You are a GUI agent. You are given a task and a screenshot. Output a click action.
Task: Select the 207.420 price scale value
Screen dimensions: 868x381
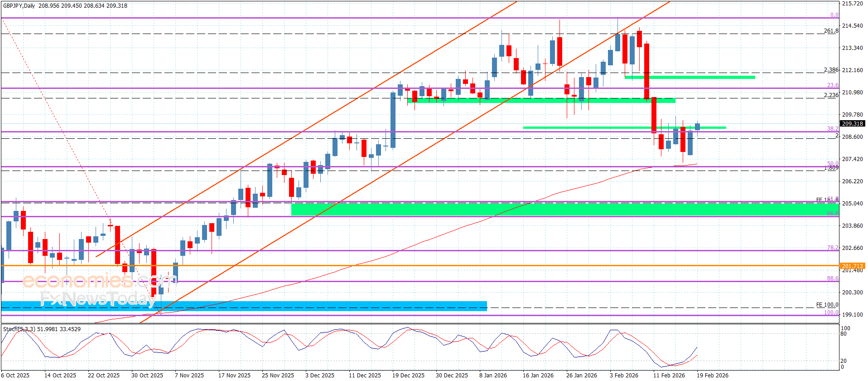(x=852, y=159)
